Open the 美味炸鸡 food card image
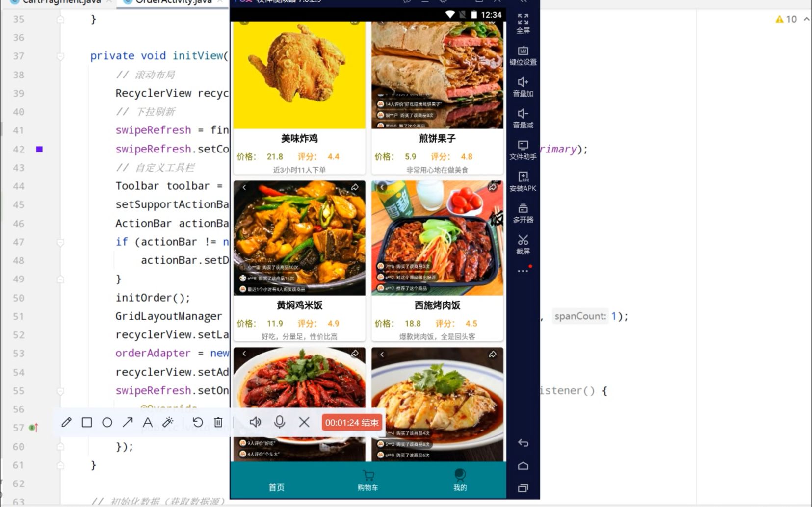The height and width of the screenshot is (507, 812). tap(299, 75)
